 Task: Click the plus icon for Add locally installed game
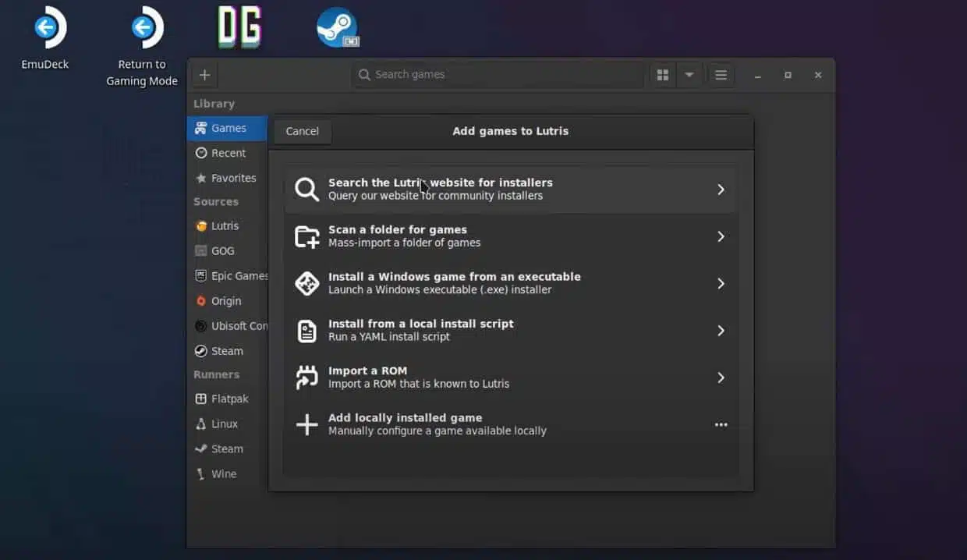(307, 424)
